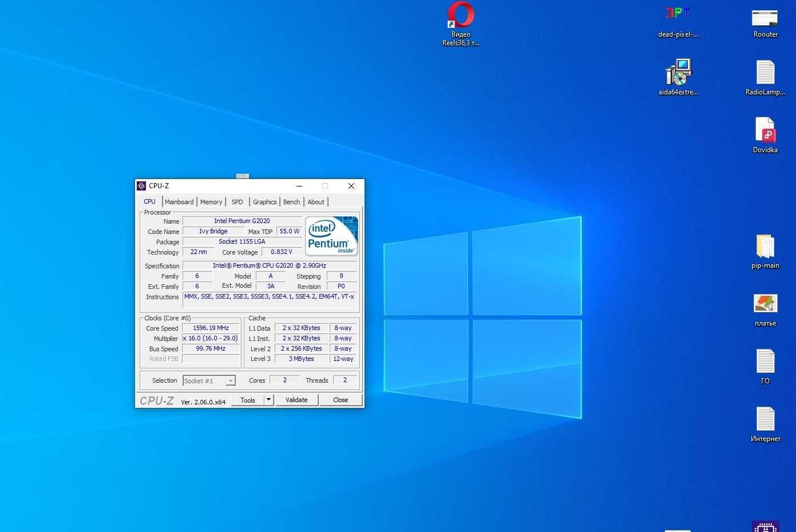Open the Bench tab
796x532 pixels.
pyautogui.click(x=291, y=202)
